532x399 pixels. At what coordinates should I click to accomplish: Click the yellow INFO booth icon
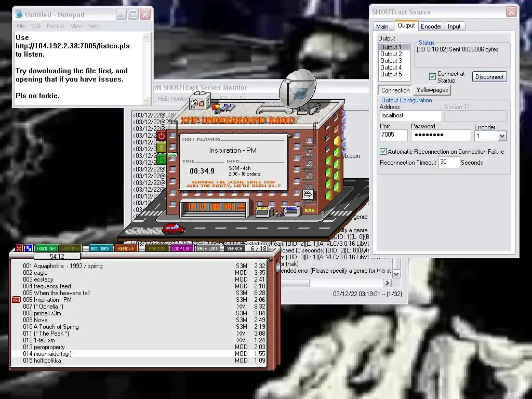[x=263, y=211]
